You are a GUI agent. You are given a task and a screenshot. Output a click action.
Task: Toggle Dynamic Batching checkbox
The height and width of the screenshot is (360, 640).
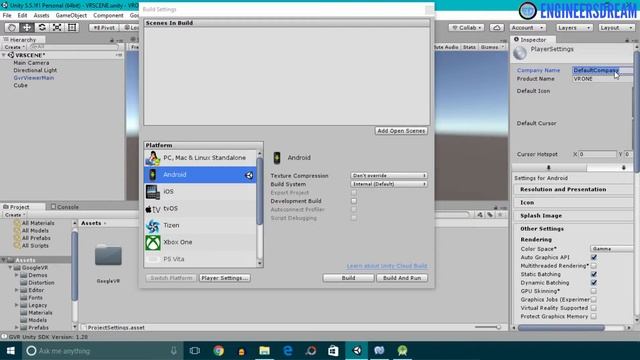(x=594, y=283)
